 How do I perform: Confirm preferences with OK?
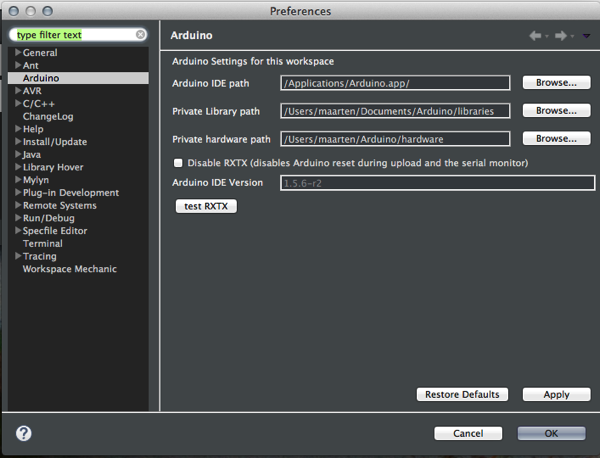point(551,434)
